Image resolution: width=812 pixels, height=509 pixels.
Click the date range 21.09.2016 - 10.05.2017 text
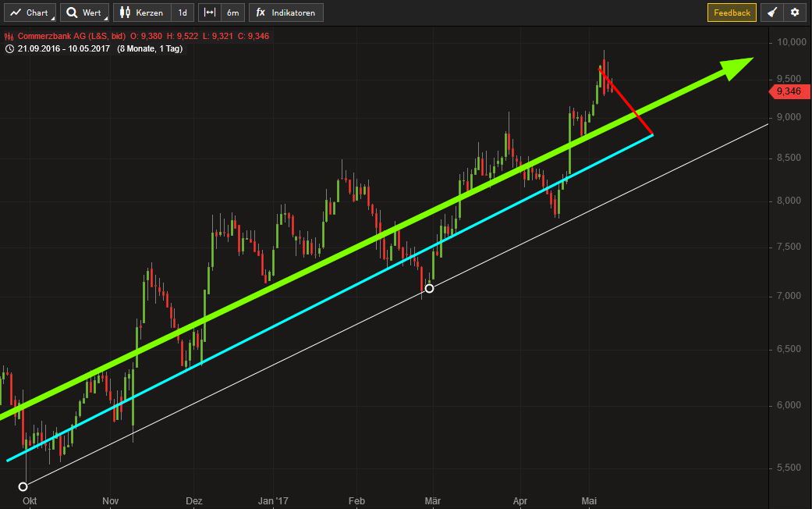(64, 48)
